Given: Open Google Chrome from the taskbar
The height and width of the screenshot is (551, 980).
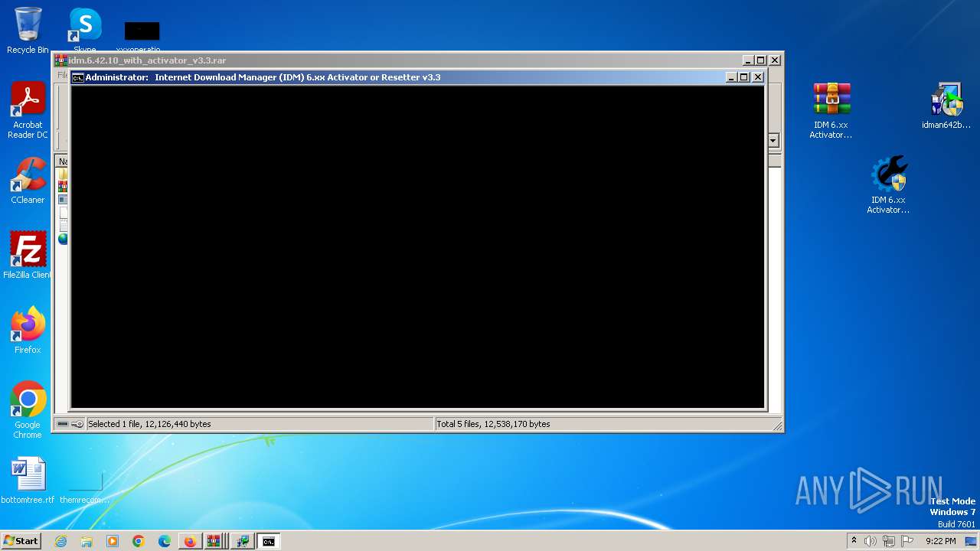Looking at the screenshot, I should (139, 541).
